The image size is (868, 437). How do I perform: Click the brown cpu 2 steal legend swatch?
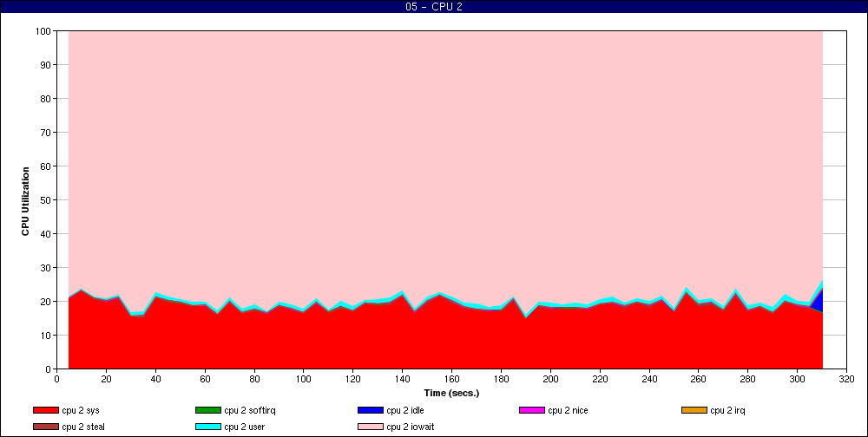coord(45,427)
